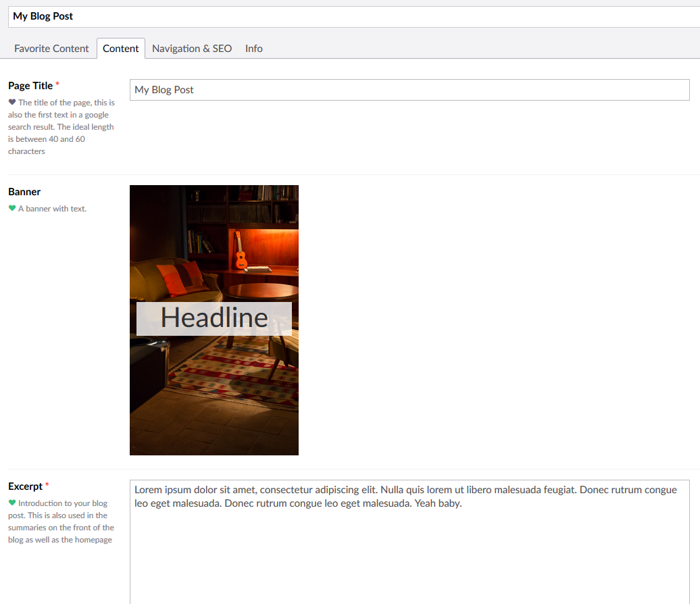Image resolution: width=700 pixels, height=604 pixels.
Task: Click the 'Page Title' label
Action: tap(30, 86)
